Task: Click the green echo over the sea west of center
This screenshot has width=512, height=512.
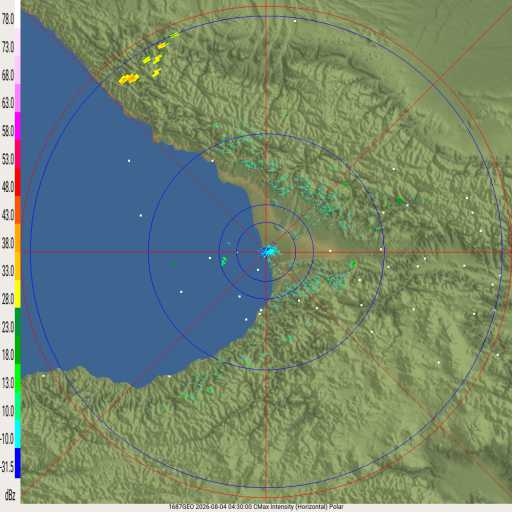Action: click(224, 261)
